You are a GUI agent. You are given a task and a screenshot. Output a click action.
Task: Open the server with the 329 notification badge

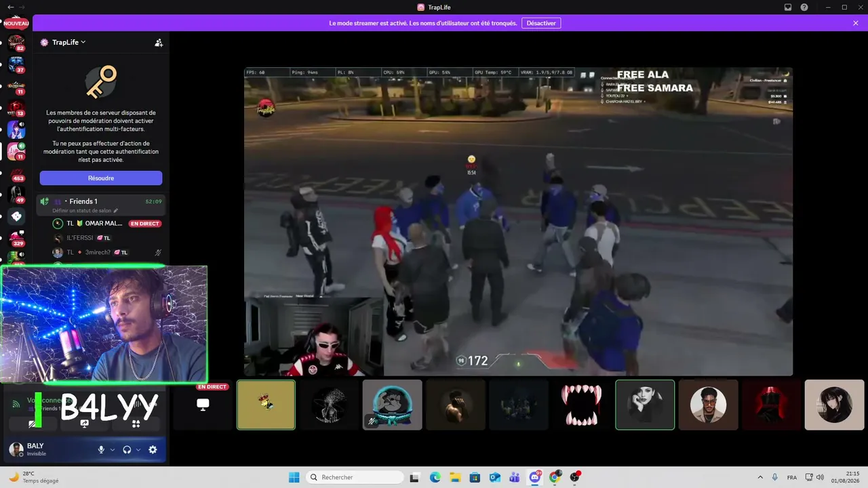click(16, 239)
